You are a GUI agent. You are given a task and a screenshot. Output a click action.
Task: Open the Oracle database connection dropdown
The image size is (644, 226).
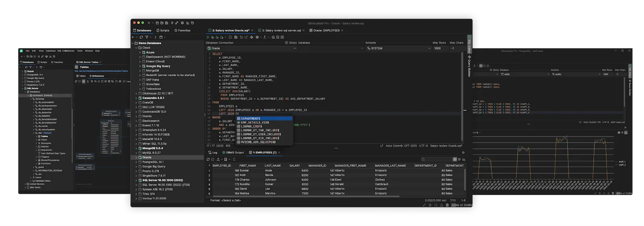click(x=252, y=48)
